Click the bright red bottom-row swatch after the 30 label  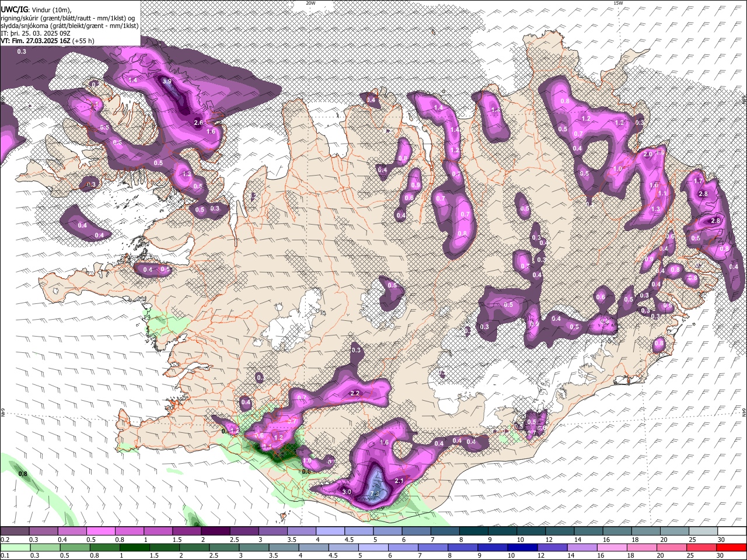[732, 547]
